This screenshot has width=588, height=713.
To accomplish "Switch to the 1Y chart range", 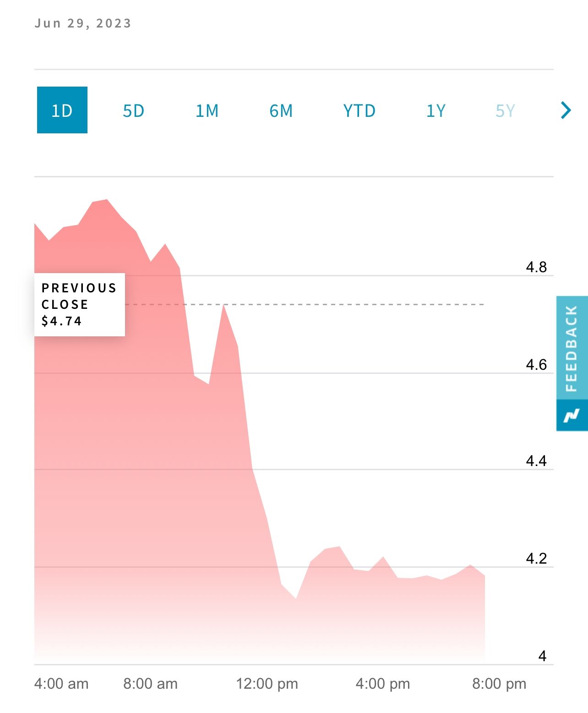I will click(436, 111).
